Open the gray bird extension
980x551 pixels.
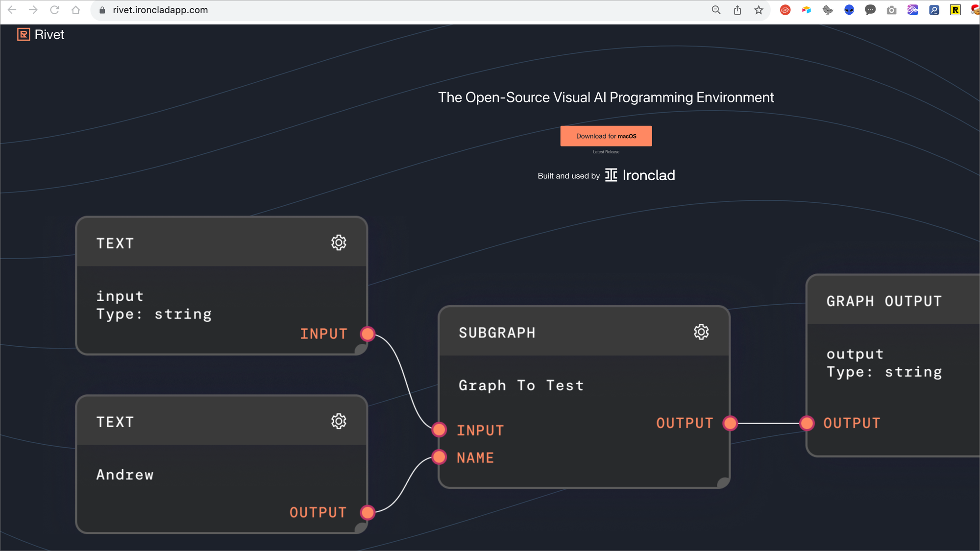coord(828,10)
